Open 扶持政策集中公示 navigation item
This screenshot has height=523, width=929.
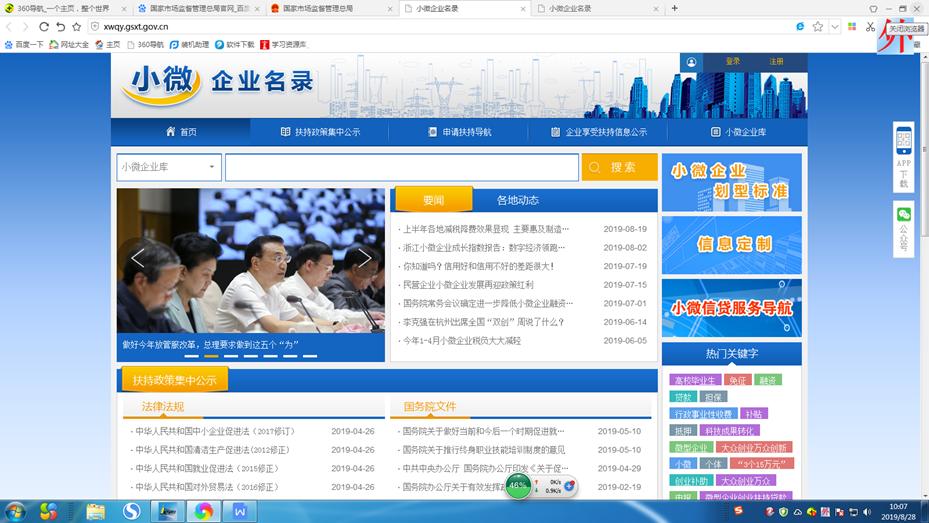[x=320, y=132]
